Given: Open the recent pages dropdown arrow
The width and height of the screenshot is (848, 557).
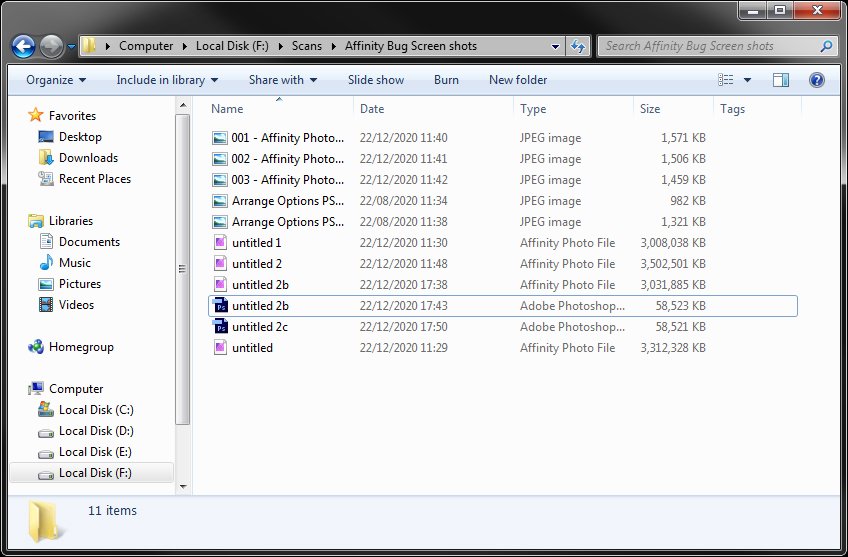Looking at the screenshot, I should click(x=71, y=47).
